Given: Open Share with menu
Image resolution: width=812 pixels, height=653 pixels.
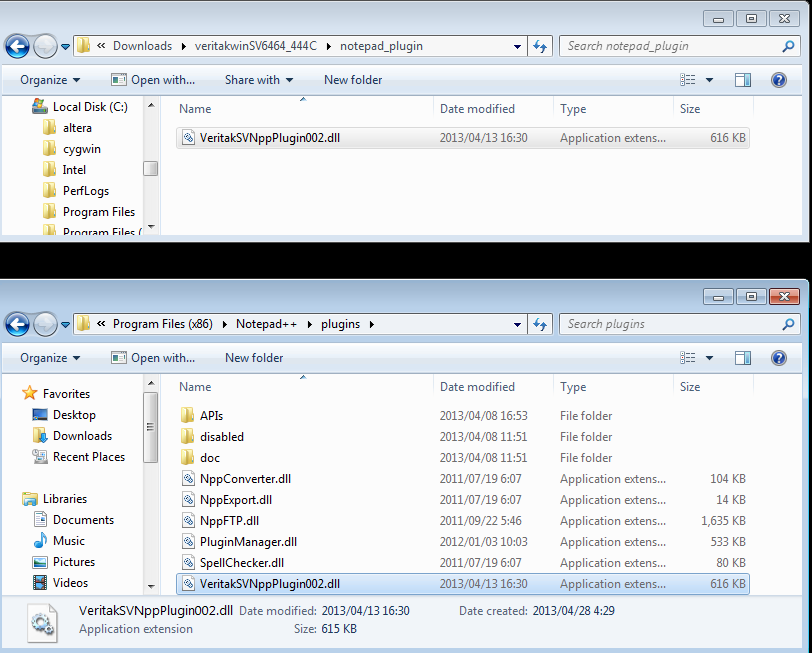Looking at the screenshot, I should pos(259,80).
